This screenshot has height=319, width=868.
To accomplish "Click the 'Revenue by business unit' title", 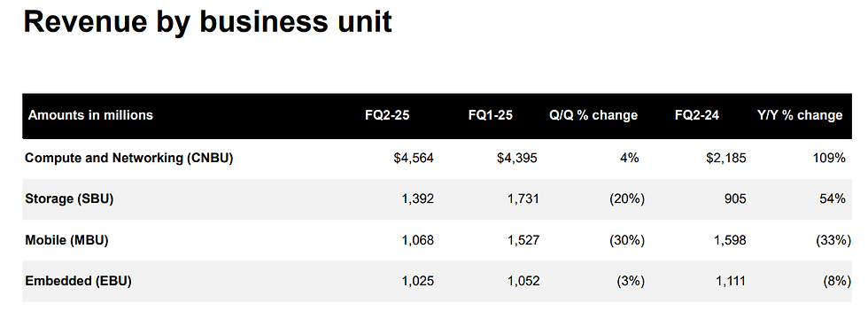I will [x=207, y=22].
